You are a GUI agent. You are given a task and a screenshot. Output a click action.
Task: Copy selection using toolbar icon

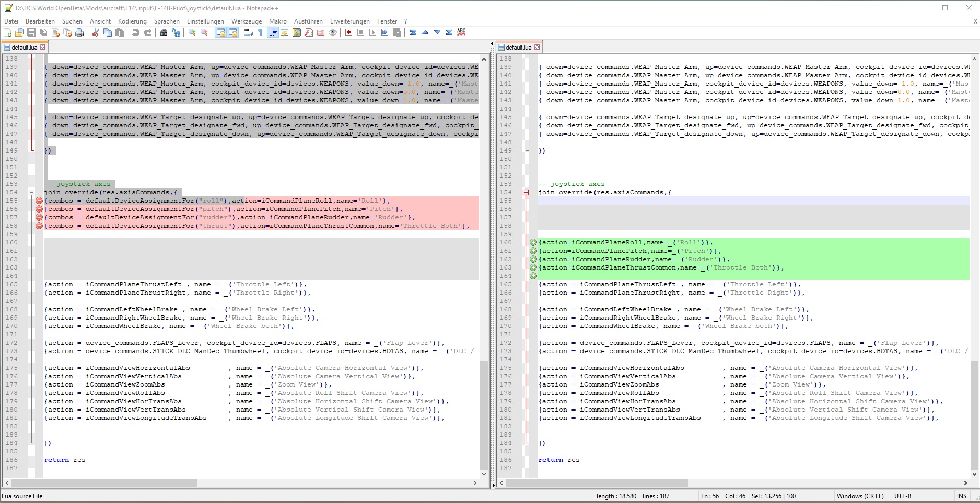point(108,32)
